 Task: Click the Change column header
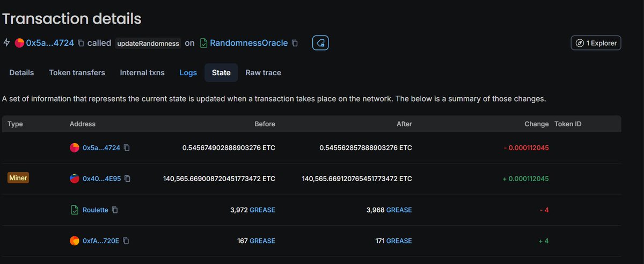[x=537, y=124]
